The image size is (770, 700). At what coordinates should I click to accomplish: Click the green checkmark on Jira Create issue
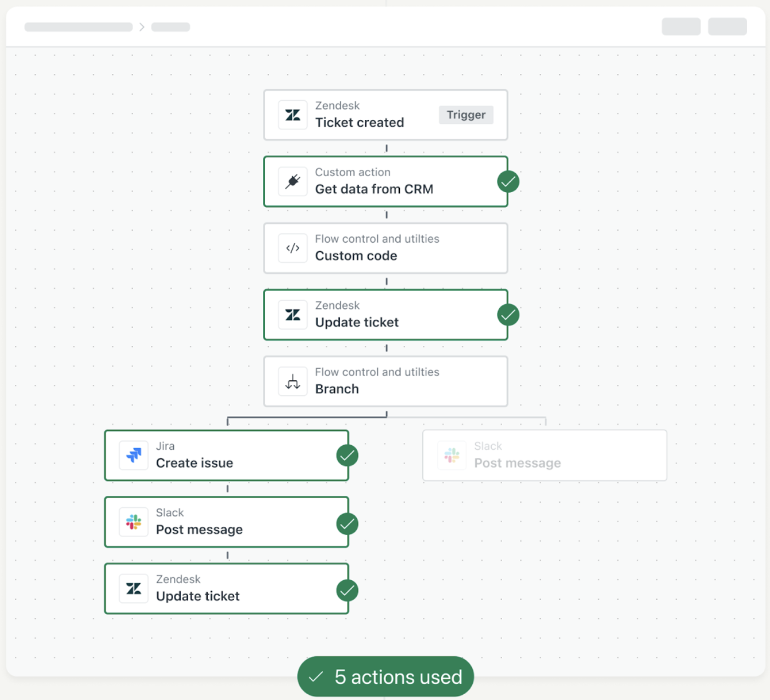click(347, 456)
